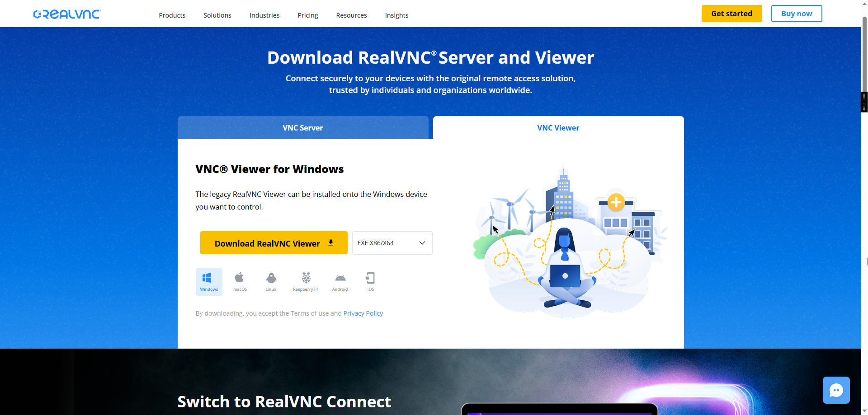Click the RealVNC logo
Image resolution: width=868 pixels, height=415 pixels.
(67, 14)
